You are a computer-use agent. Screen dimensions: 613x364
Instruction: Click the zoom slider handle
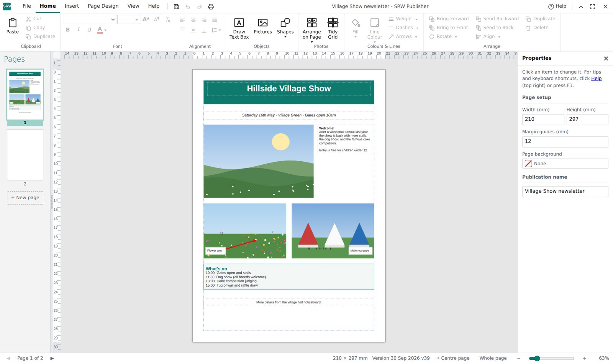click(x=537, y=358)
